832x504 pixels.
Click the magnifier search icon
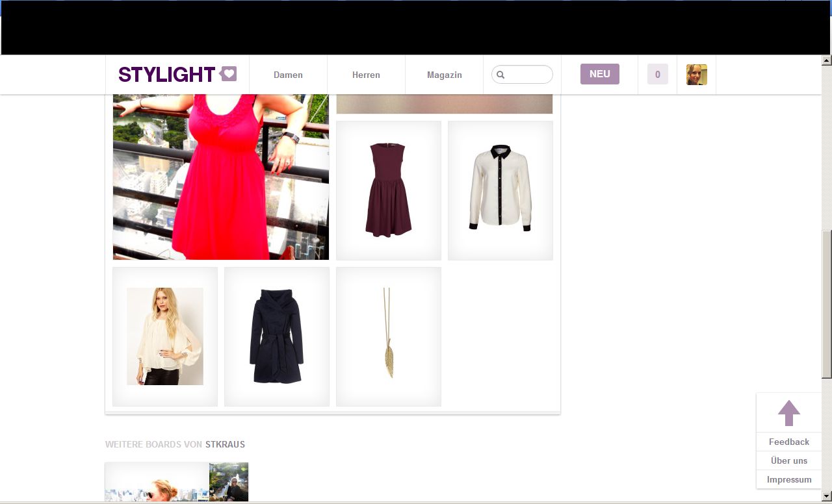(x=500, y=75)
